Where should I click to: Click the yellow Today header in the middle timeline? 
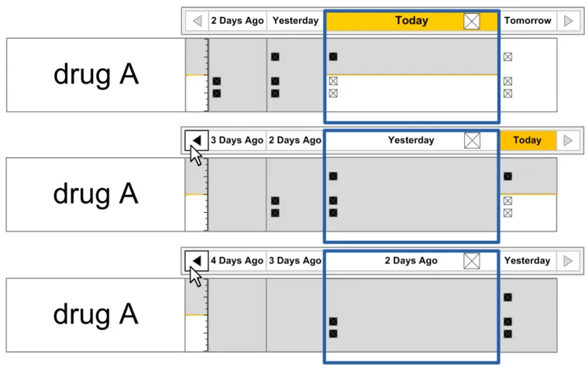(x=527, y=140)
